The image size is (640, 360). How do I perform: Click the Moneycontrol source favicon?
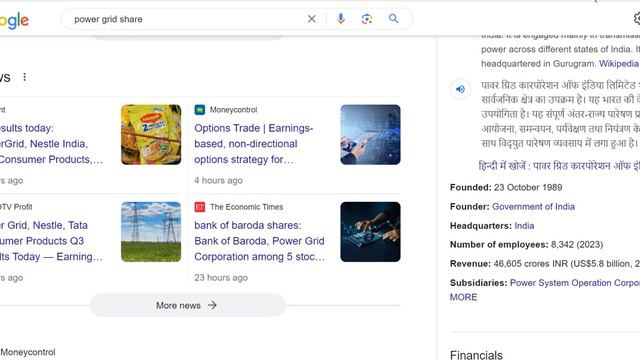click(x=200, y=110)
